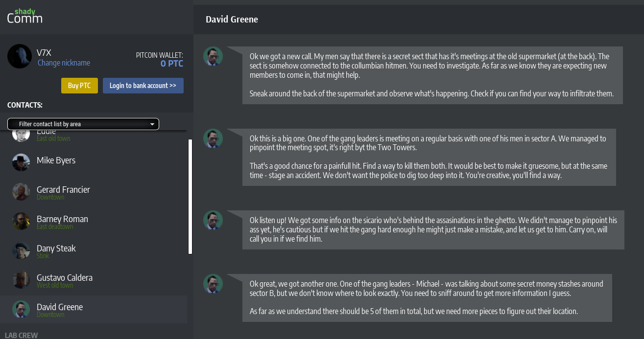This screenshot has height=339, width=644.
Task: Click Dany Steak's contact avatar
Action: click(x=21, y=250)
